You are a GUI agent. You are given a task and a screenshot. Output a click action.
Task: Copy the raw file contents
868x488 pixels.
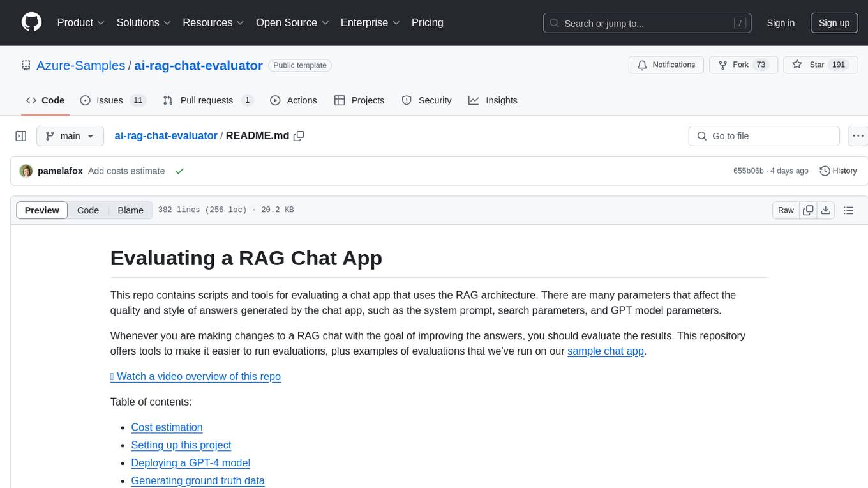point(808,210)
